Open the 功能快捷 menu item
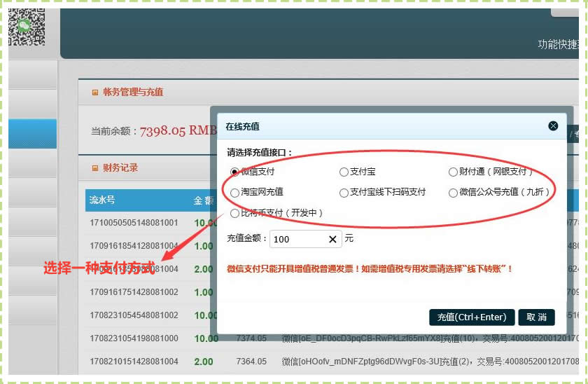This screenshot has width=588, height=384. pos(558,44)
